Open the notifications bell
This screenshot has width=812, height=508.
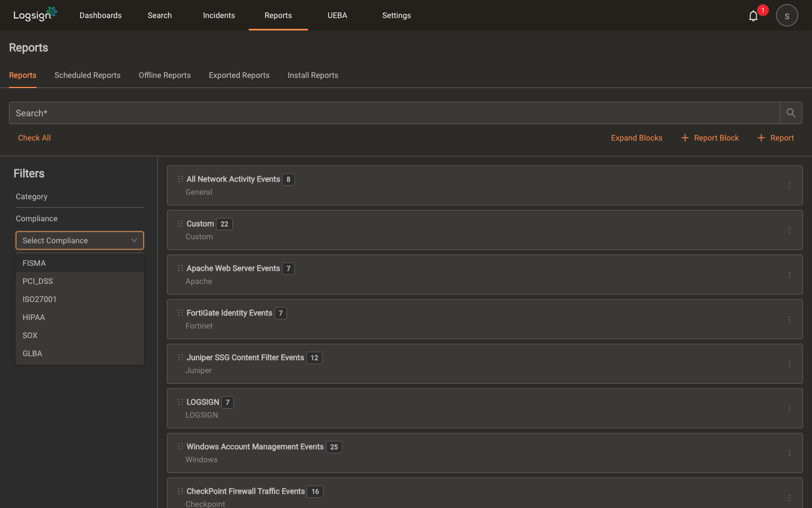pyautogui.click(x=753, y=16)
